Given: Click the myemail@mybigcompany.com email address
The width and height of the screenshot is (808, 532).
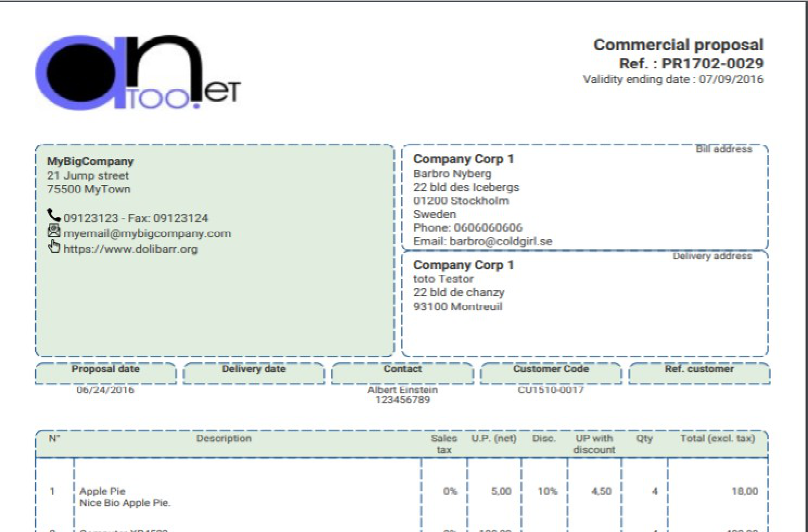Looking at the screenshot, I should point(147,234).
